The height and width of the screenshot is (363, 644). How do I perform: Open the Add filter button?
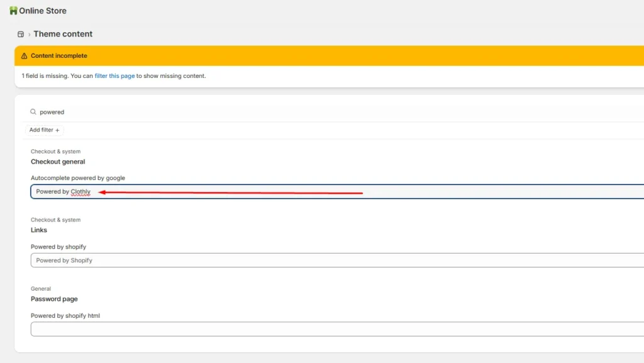45,130
